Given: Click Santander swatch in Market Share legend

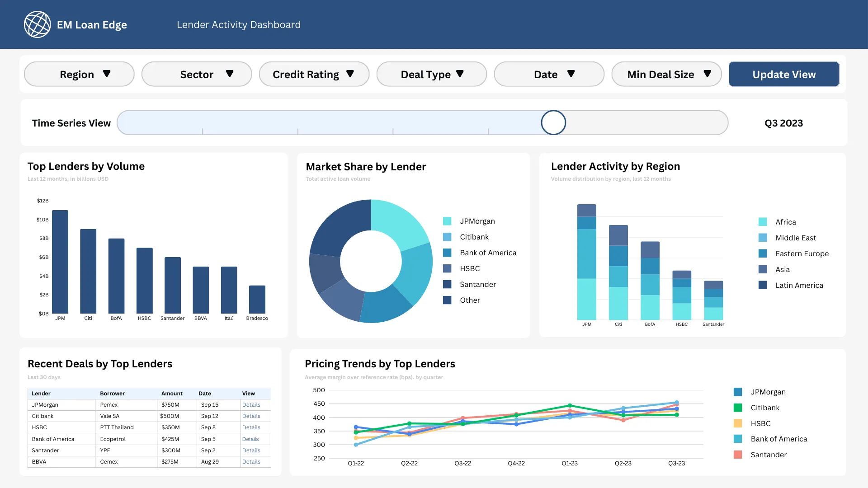Looking at the screenshot, I should [x=447, y=284].
